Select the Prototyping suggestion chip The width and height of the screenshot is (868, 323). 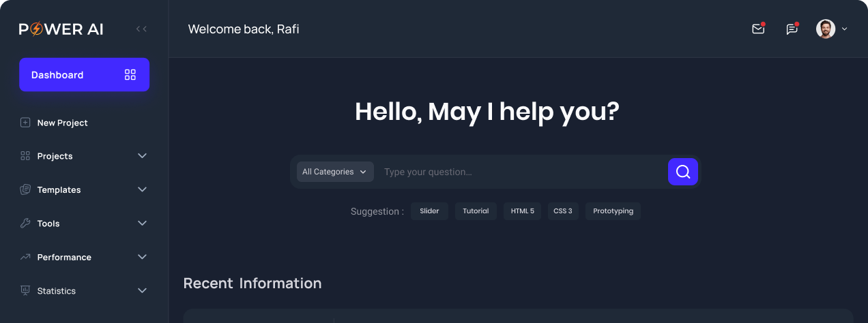point(613,211)
